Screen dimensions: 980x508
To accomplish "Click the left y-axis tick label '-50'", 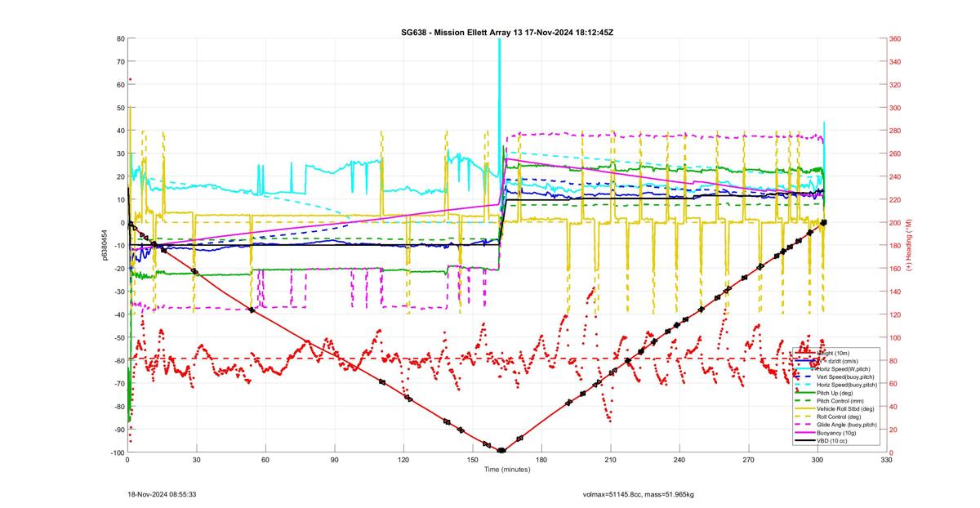I will [x=118, y=337].
